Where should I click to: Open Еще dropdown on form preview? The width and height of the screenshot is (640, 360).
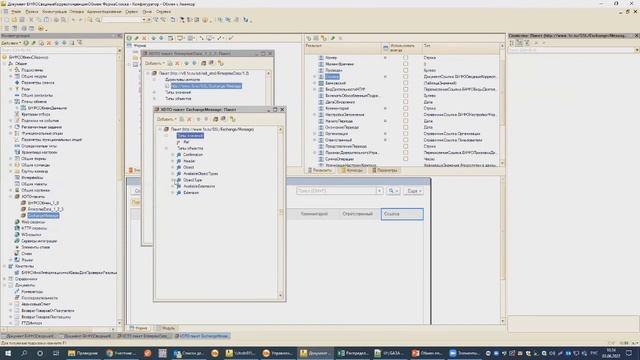(414, 191)
